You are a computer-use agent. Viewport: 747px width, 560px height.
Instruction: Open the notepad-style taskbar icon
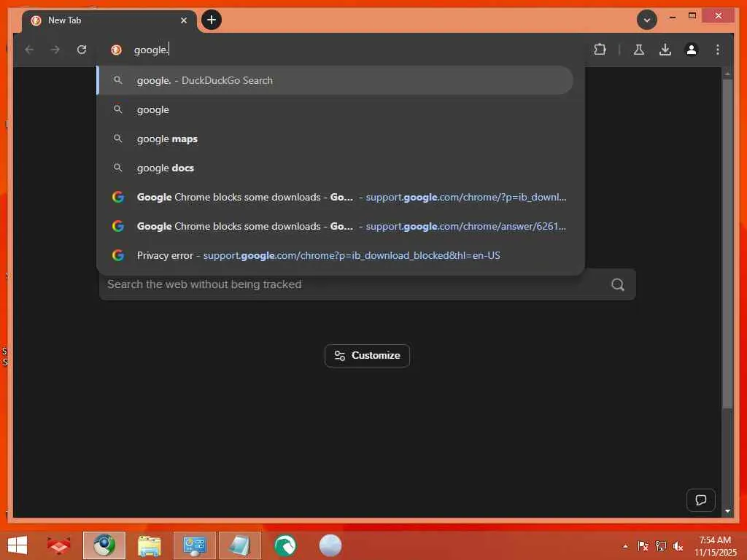(x=239, y=545)
